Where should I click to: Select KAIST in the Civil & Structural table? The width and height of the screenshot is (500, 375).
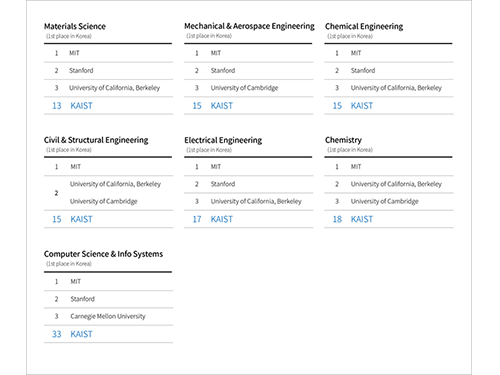[81, 219]
